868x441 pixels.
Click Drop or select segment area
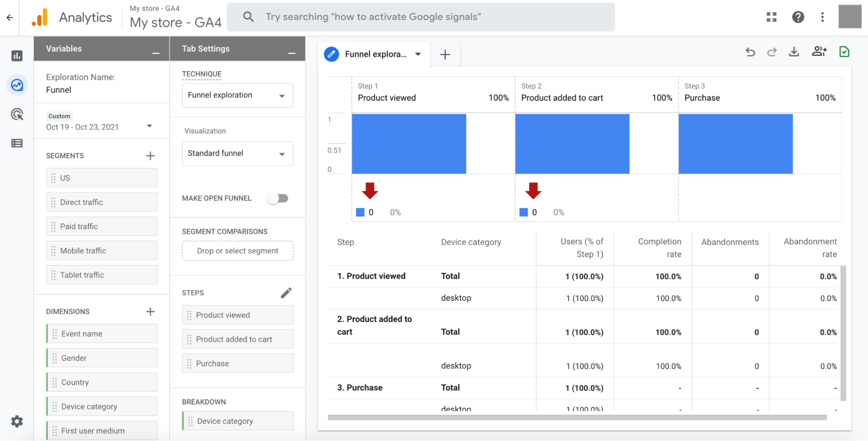pyautogui.click(x=237, y=250)
